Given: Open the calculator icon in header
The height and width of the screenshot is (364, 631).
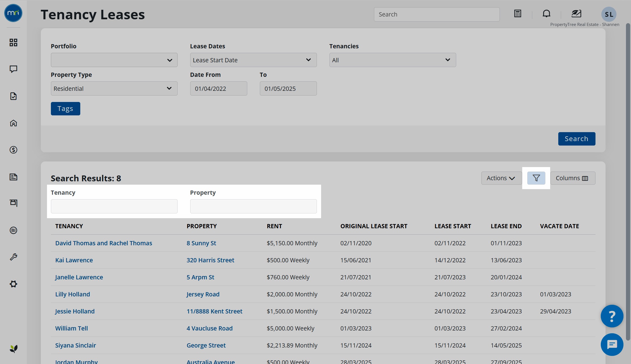Looking at the screenshot, I should click(518, 14).
